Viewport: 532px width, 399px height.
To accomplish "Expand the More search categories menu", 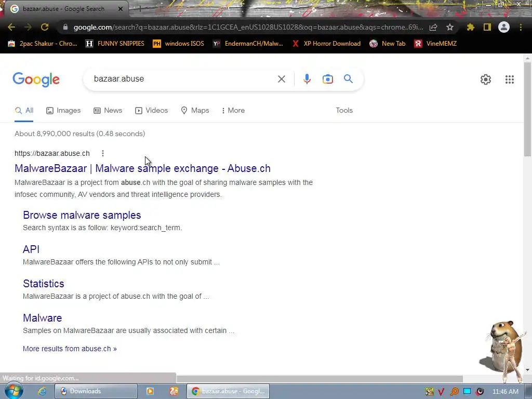I will point(233,111).
